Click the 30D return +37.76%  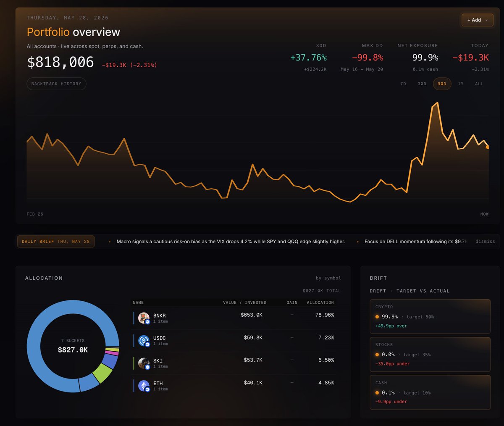point(308,58)
